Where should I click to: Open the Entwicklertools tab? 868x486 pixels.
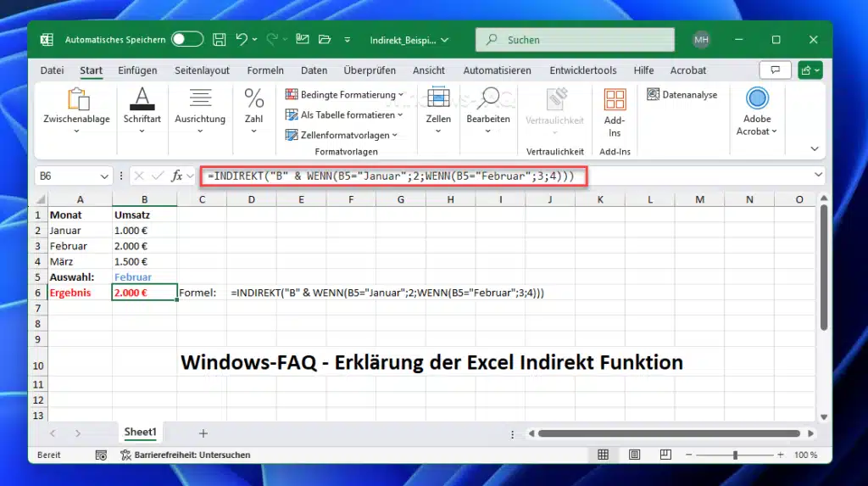tap(583, 70)
